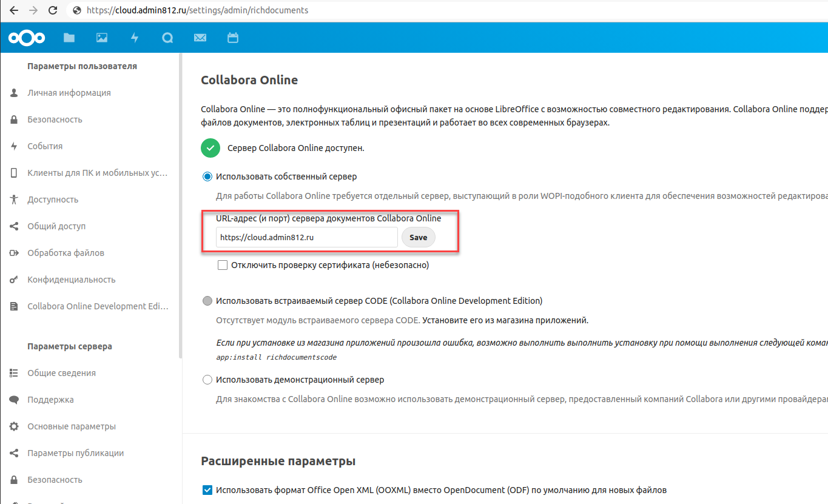
Task: Reload the page in browser
Action: pyautogui.click(x=53, y=10)
